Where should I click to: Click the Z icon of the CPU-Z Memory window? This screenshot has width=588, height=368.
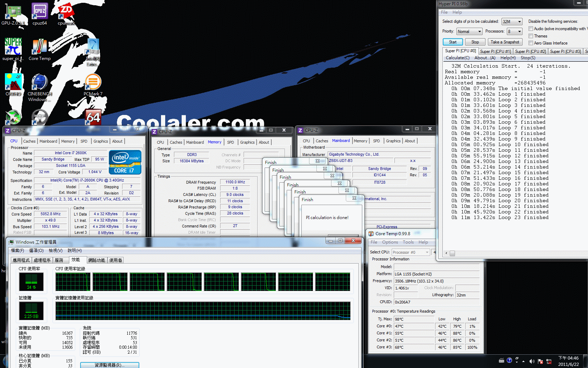pyautogui.click(x=154, y=132)
